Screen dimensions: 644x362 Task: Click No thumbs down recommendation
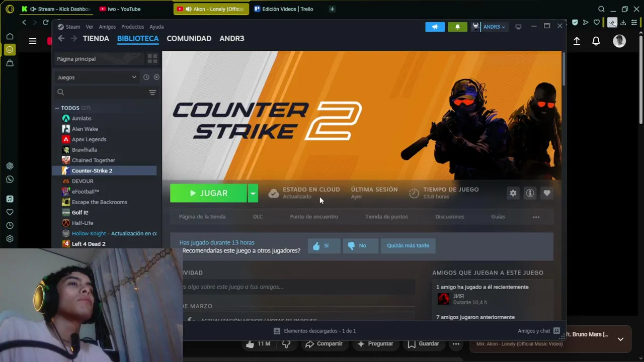coord(360,246)
